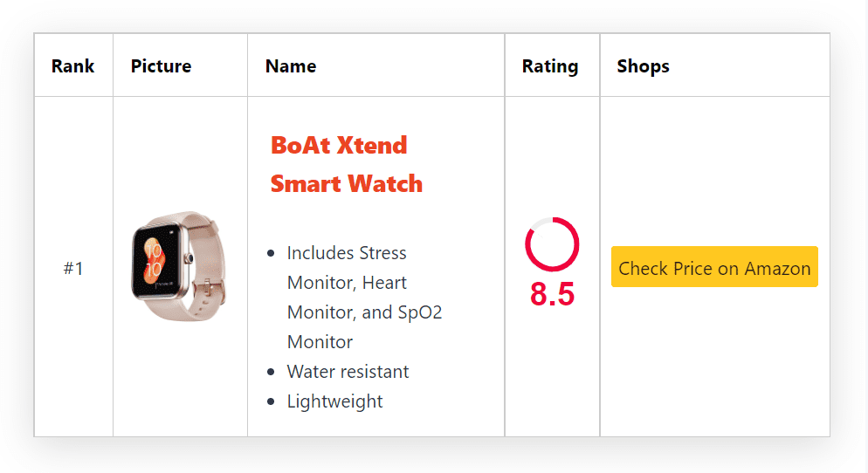Screen dimensions: 868x473
Task: Click the 'Water resistant' feature text
Action: click(x=348, y=372)
